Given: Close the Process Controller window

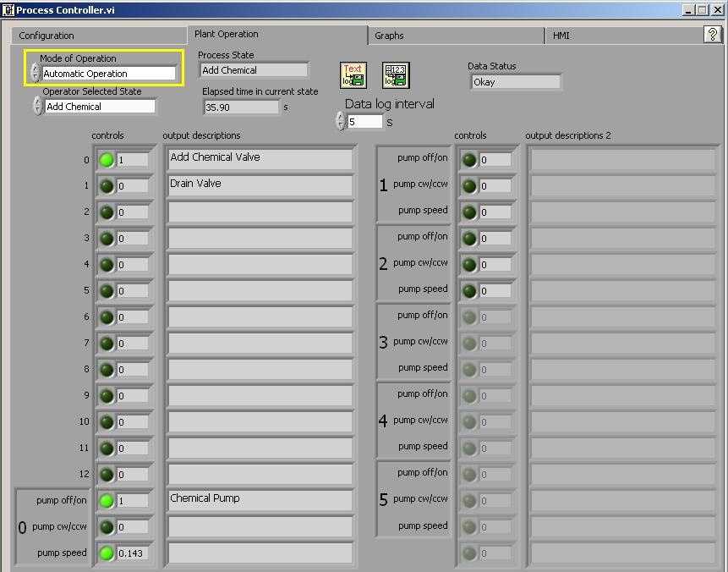Looking at the screenshot, I should pos(717,10).
